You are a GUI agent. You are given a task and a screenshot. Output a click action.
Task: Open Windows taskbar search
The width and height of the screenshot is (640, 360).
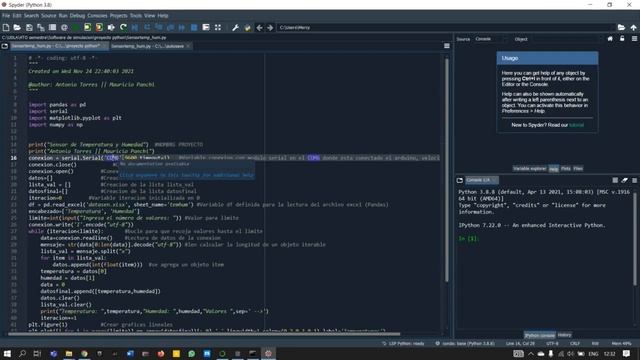[x=22, y=353]
